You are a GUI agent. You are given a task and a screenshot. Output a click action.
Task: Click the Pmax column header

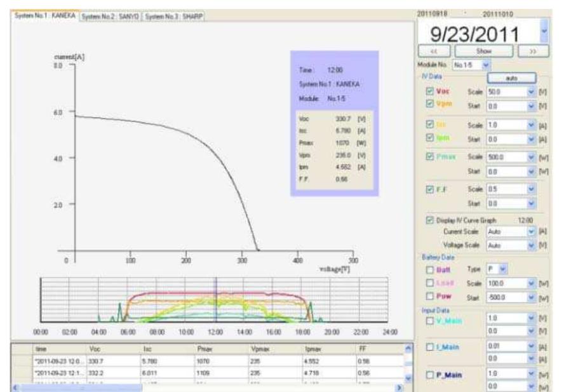pyautogui.click(x=222, y=349)
